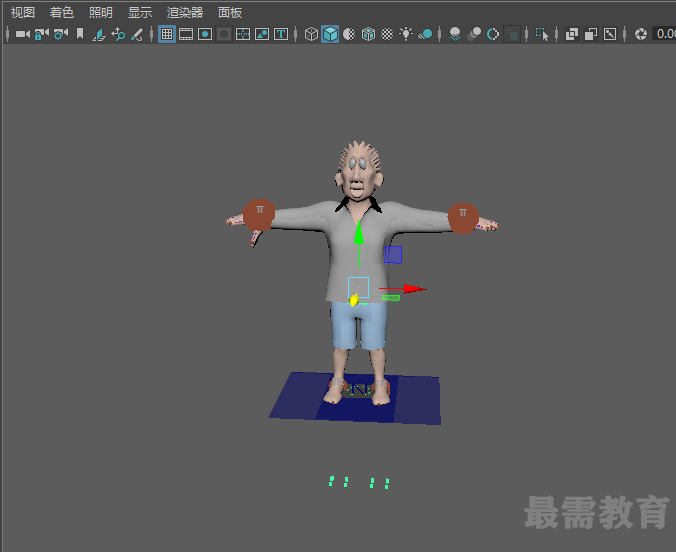Click the exposure value field
Screen dimensions: 676x552
tap(664, 34)
